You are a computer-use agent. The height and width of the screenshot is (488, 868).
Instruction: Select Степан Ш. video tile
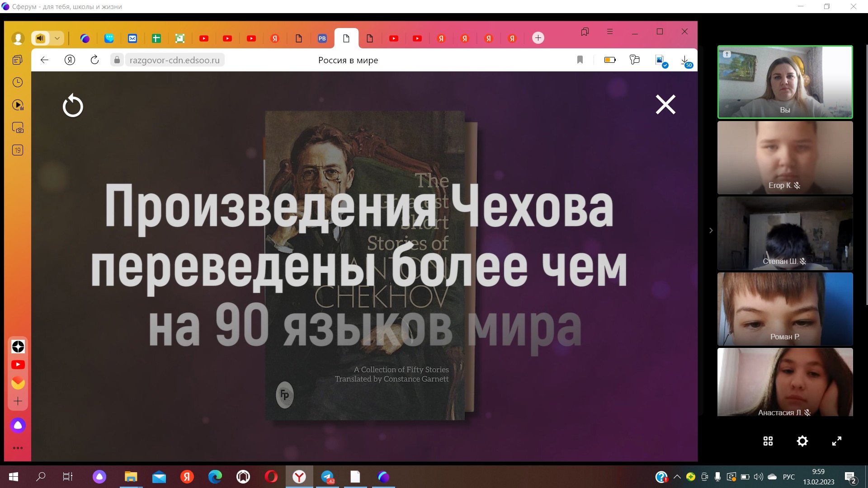[x=785, y=233]
